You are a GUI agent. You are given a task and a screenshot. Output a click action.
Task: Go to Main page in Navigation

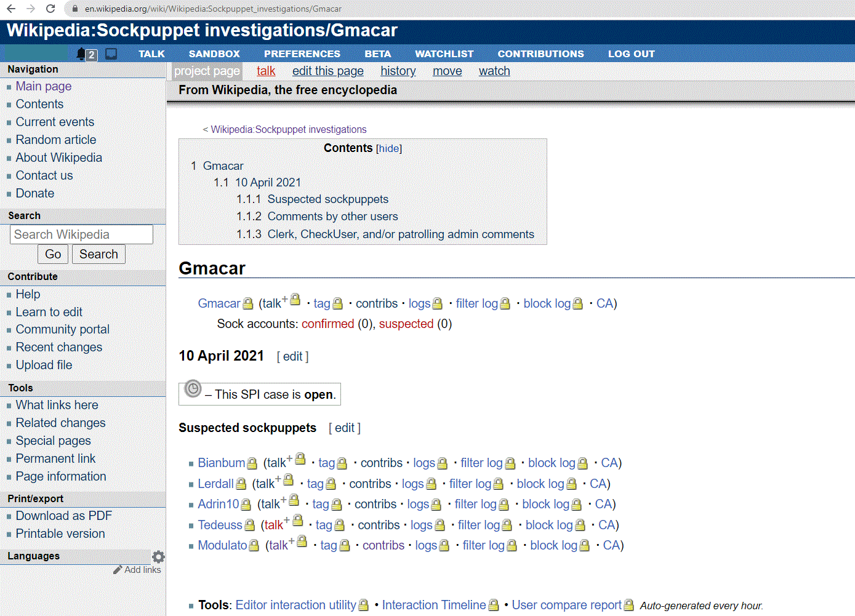click(x=44, y=86)
